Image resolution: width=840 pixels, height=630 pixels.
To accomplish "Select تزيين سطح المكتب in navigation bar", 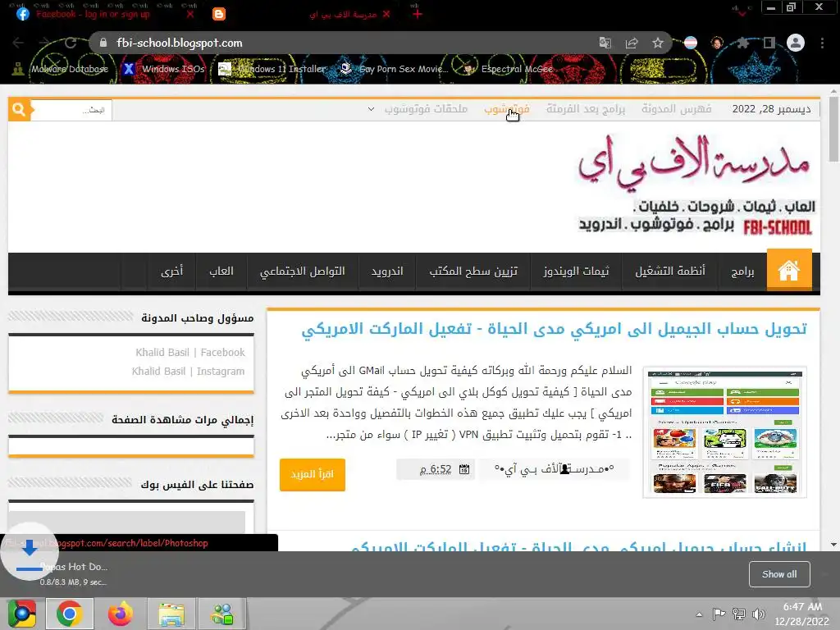I will [473, 271].
